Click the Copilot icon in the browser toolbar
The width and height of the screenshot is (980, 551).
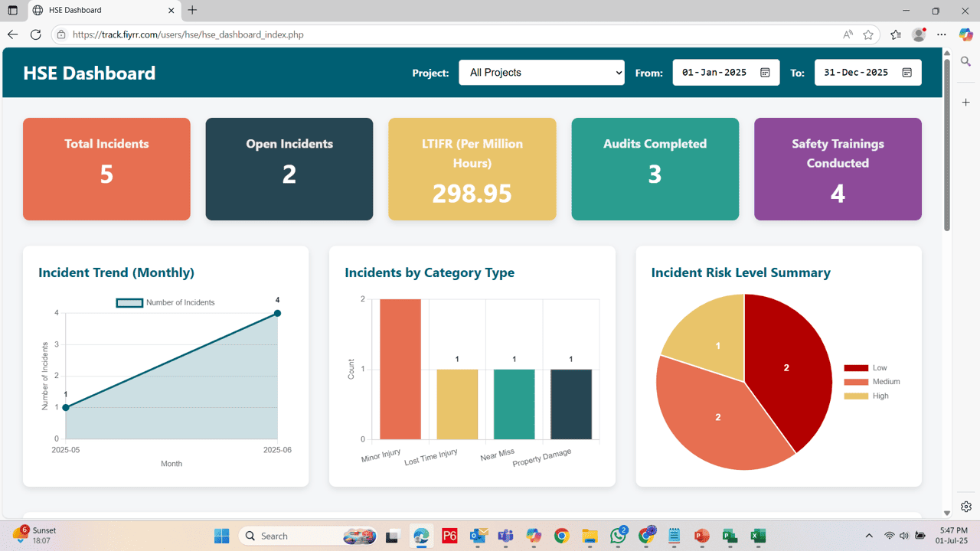[x=966, y=34]
